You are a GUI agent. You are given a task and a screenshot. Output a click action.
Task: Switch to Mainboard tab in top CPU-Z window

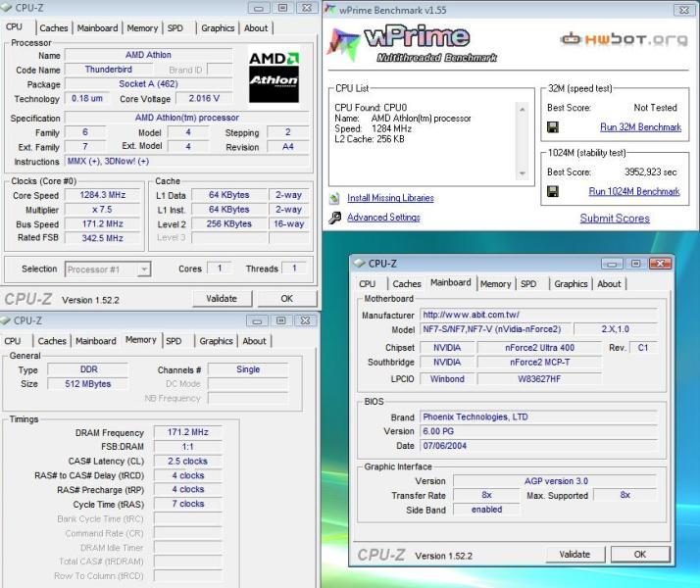tap(97, 28)
